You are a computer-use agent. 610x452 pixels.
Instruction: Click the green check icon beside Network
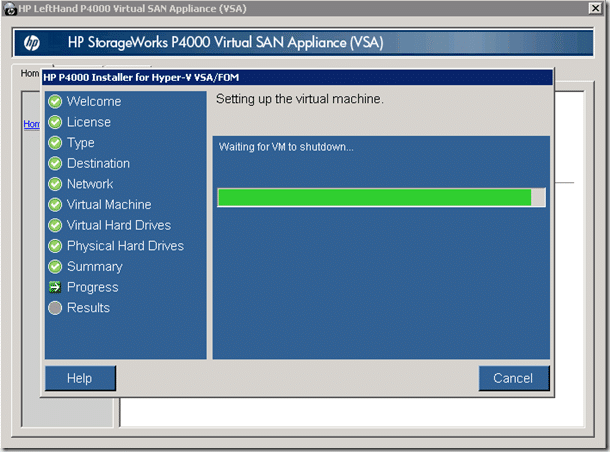click(x=55, y=184)
